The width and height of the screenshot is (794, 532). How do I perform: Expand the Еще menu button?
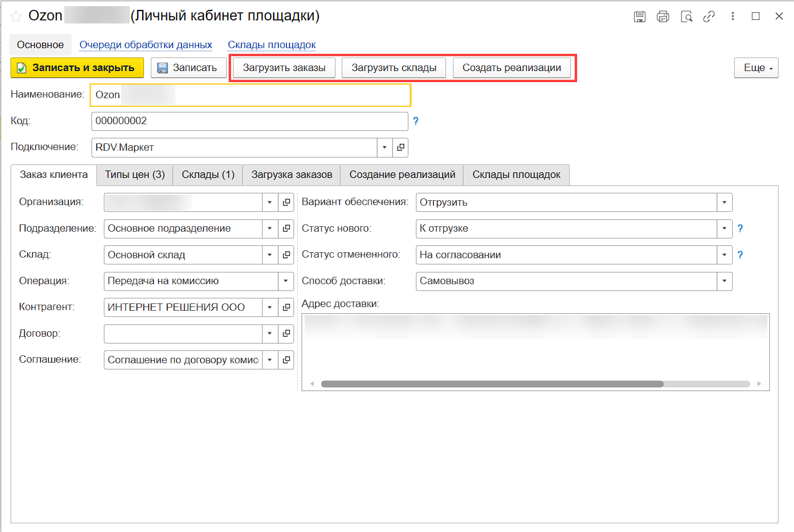(x=756, y=68)
